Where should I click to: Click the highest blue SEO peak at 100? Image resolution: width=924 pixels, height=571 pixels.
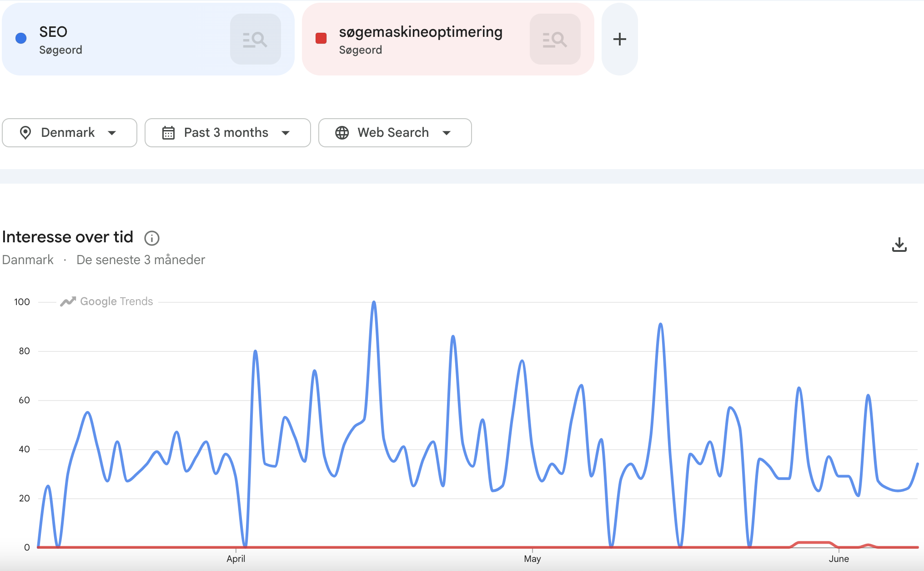(x=374, y=302)
